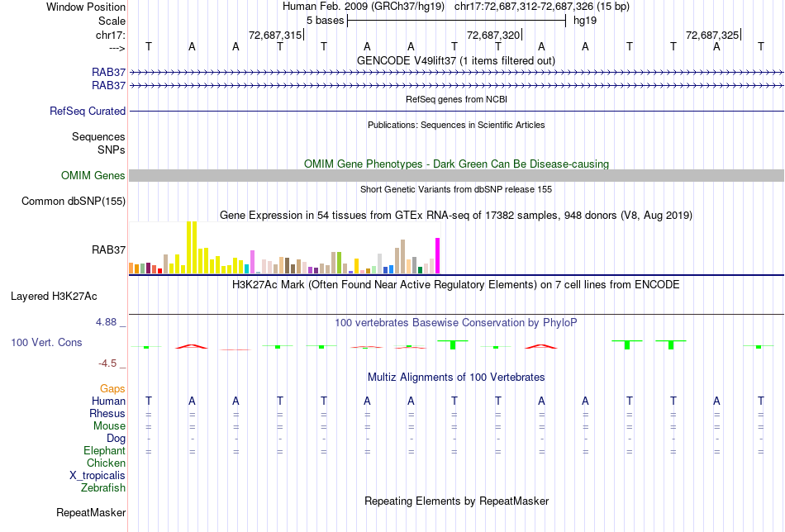Viewport: 785px width, 532px height.
Task: Click the Window Position label
Action: 86,7
